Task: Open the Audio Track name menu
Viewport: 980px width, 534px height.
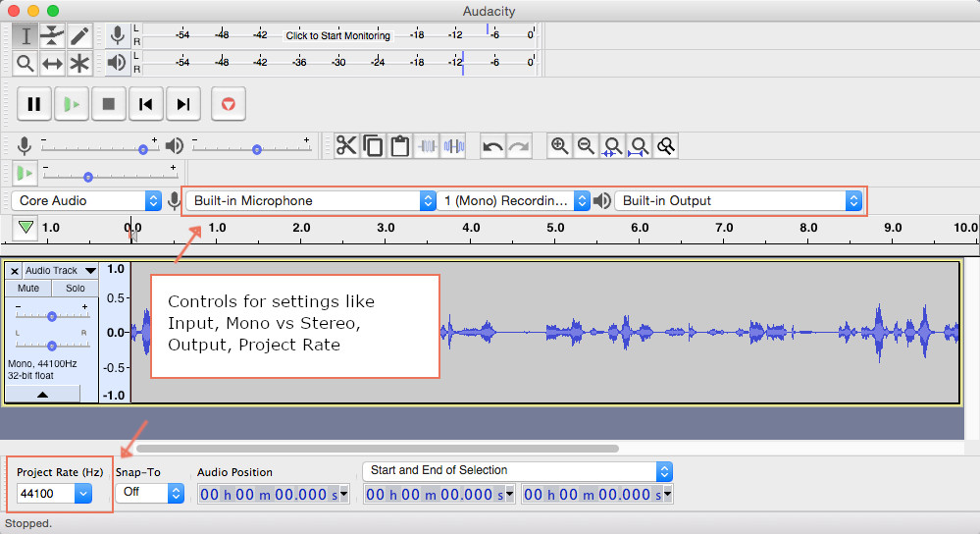Action: [61, 270]
